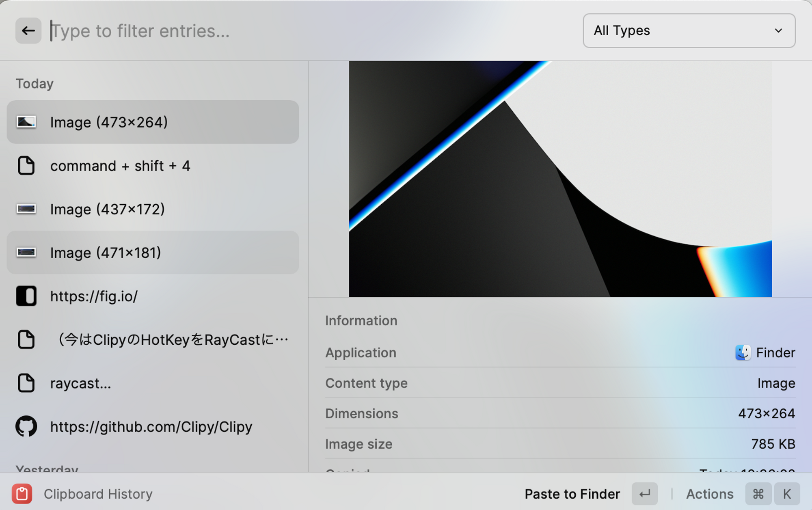This screenshot has width=812, height=510.
Task: Open the Actions menu
Action: click(710, 494)
